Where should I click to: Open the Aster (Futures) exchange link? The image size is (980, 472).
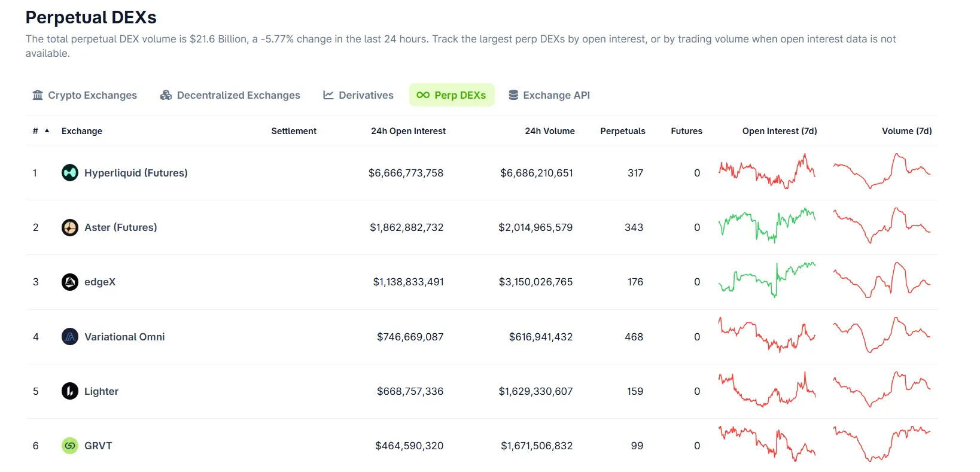(120, 227)
